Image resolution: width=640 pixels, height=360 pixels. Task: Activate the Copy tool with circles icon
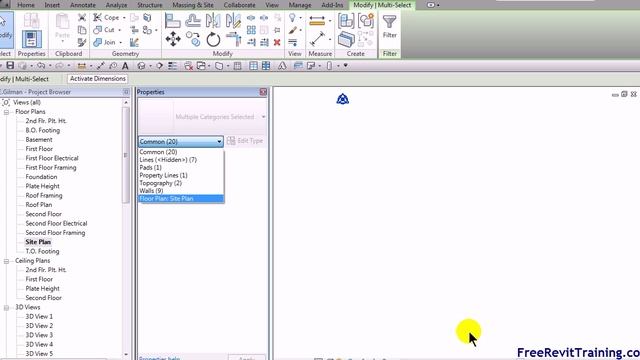pyautogui.click(x=193, y=40)
